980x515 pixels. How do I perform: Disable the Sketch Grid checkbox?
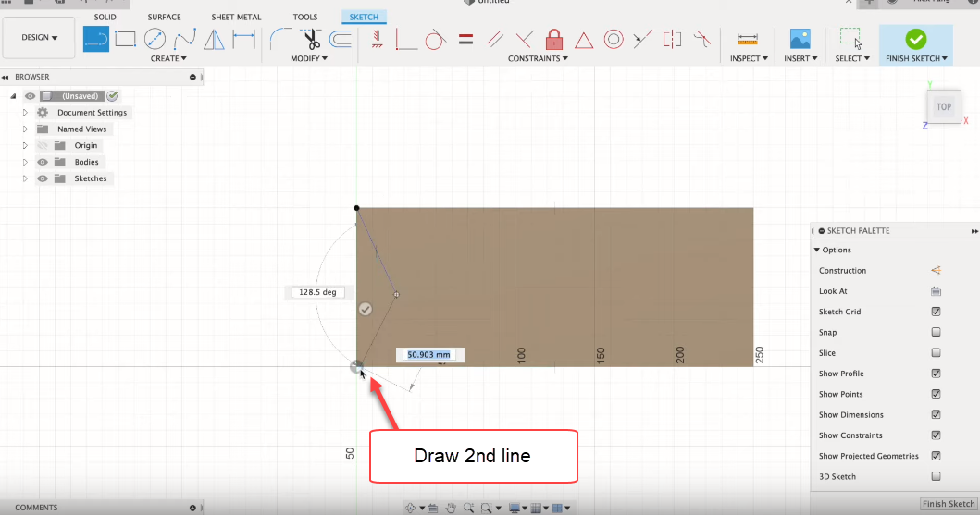click(936, 312)
